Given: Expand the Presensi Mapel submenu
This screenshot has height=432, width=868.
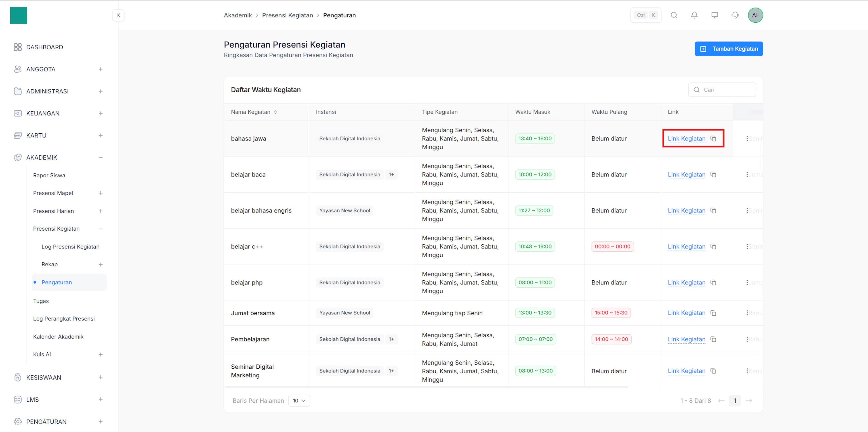Looking at the screenshot, I should (100, 193).
